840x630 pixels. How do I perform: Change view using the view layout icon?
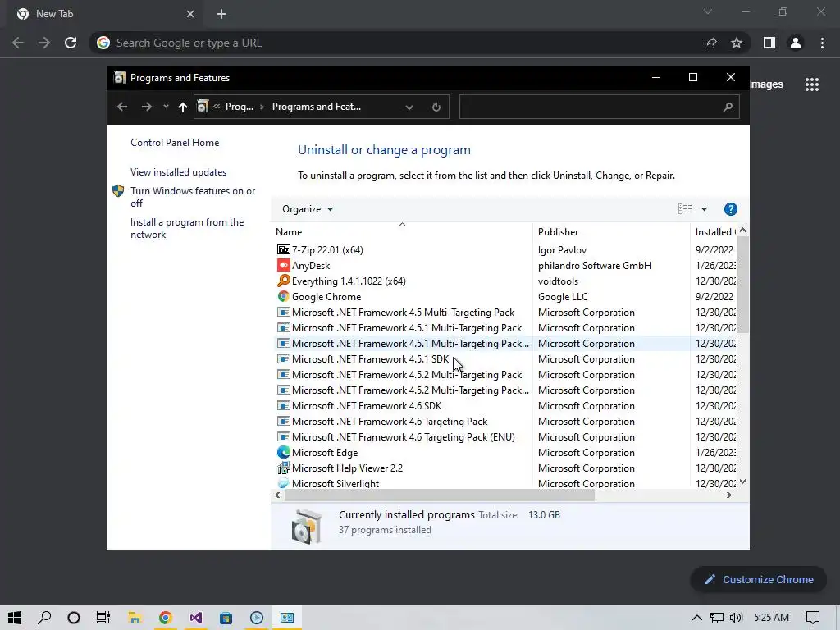(x=685, y=209)
